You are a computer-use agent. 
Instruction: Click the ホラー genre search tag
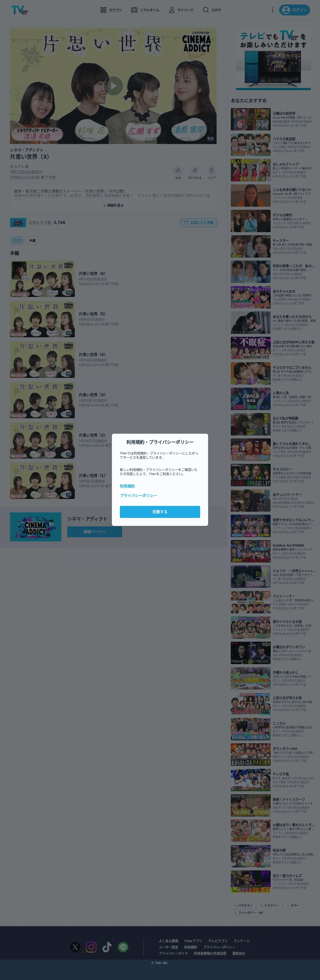coord(293,906)
